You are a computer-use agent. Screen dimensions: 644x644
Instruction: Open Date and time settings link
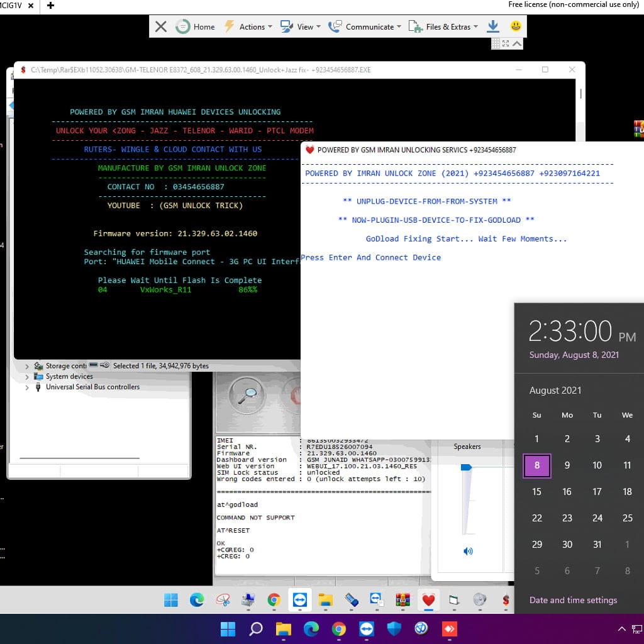573,600
